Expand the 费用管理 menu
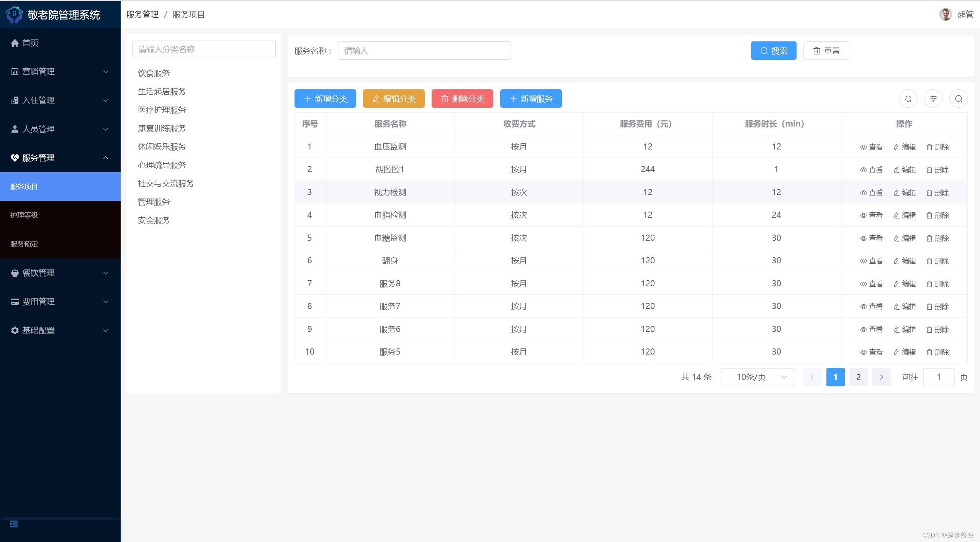The width and height of the screenshot is (980, 542). 60,302
